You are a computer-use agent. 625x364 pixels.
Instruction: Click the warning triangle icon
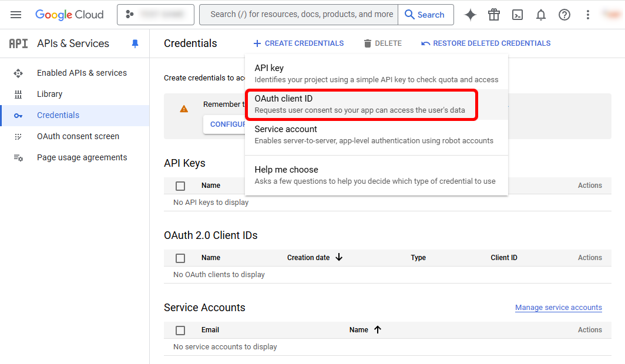tap(184, 109)
